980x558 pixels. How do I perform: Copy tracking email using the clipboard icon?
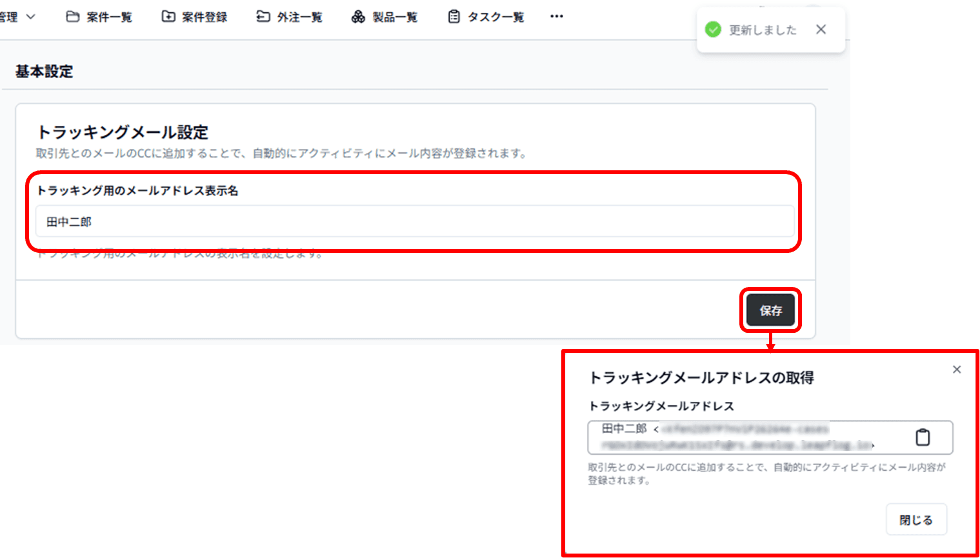coord(924,437)
